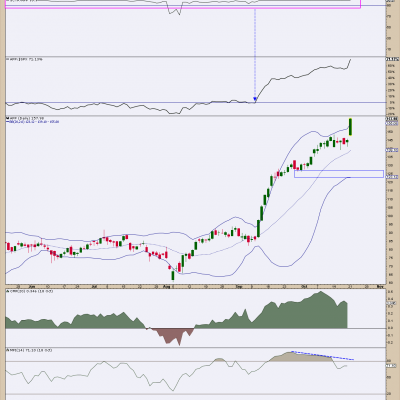Viewport: 400px width, 400px height.
Task: Click the red negative CMF area
Action: [x=172, y=334]
